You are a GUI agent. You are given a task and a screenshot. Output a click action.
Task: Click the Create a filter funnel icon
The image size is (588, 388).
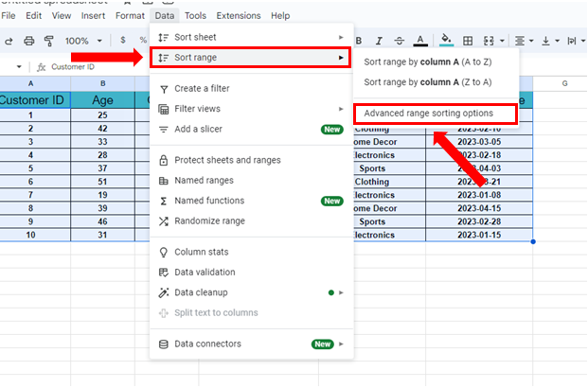tap(164, 89)
